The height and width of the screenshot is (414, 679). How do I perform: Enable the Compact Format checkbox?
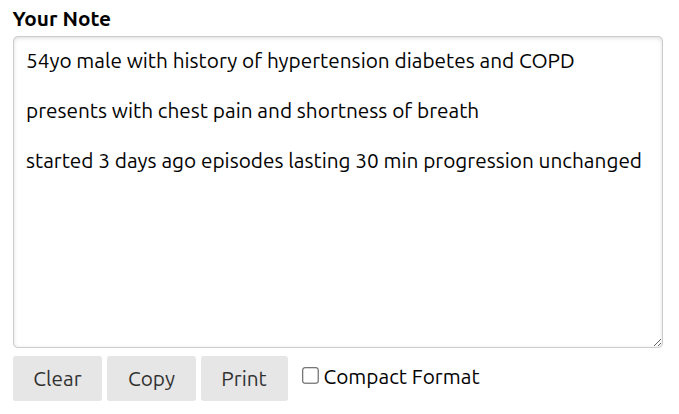tap(311, 376)
